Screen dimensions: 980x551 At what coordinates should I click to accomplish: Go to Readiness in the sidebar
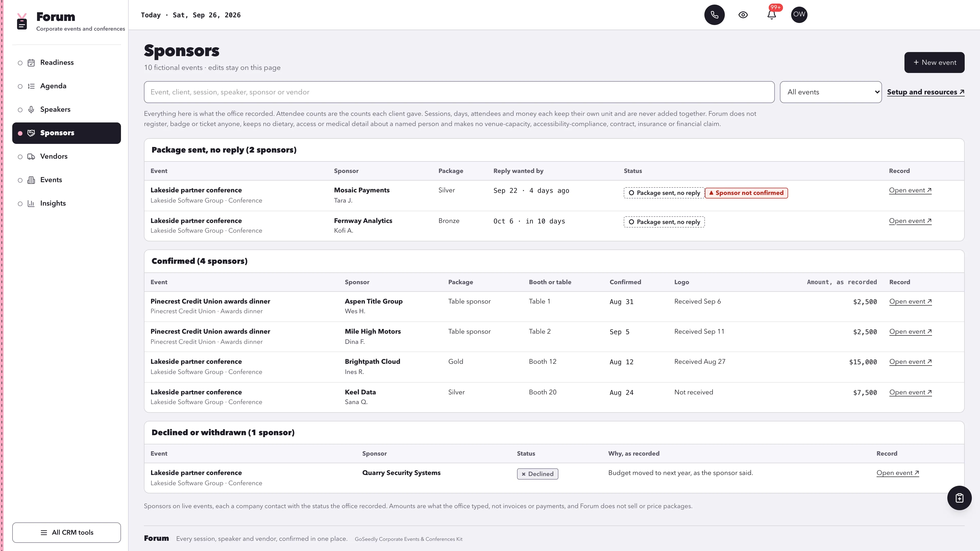(x=67, y=63)
